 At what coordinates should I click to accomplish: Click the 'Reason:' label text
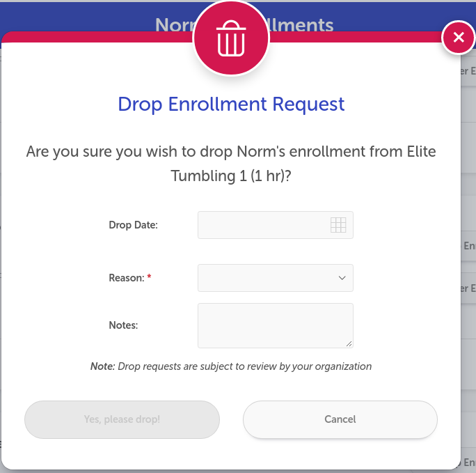tap(127, 278)
